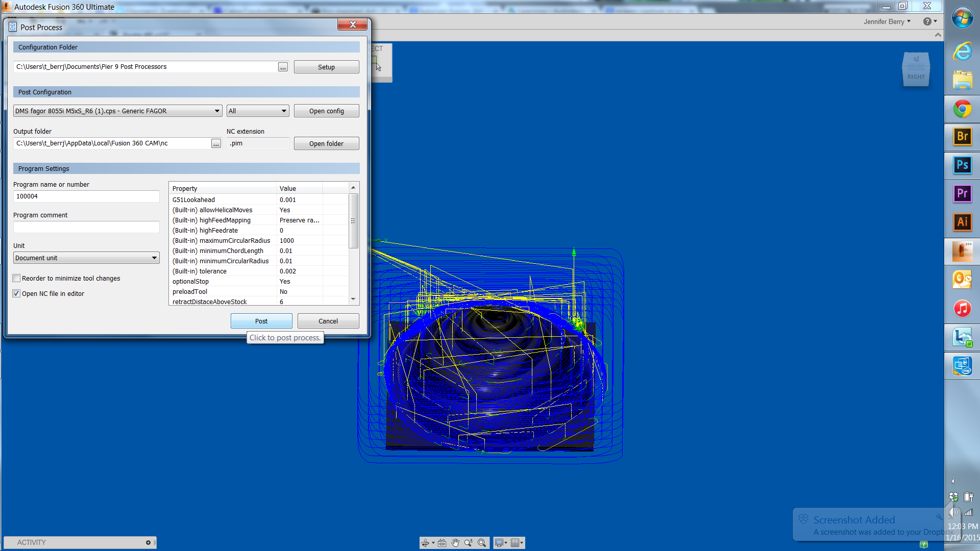
Task: Click the property list scroll-down arrow
Action: point(353,299)
